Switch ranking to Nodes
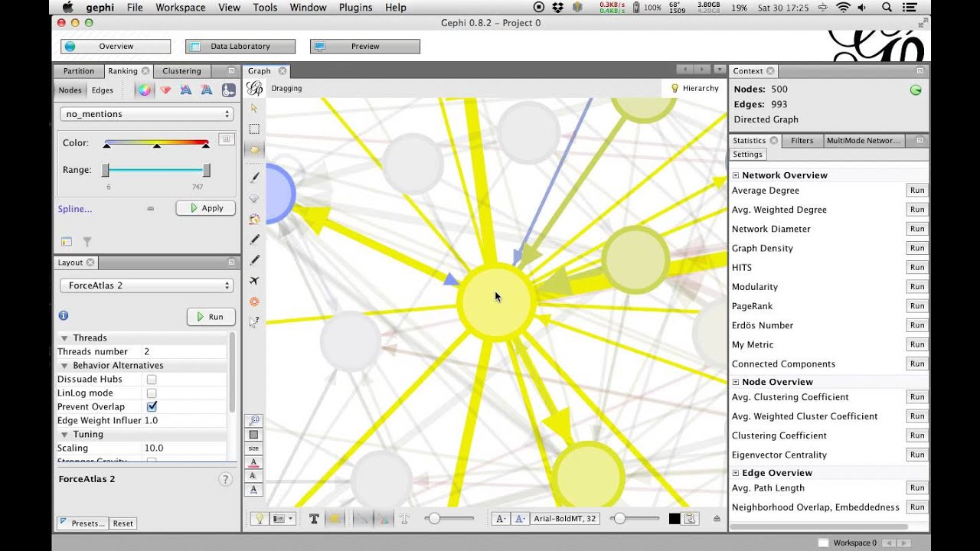The height and width of the screenshot is (551, 980). (x=70, y=90)
